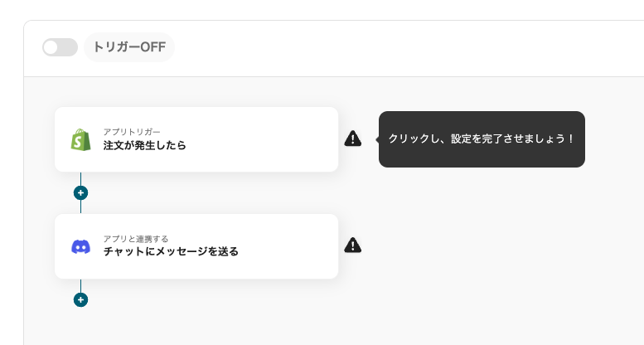Screen dimensions: 644x345
Task: Click the クリックし、設定を完了させましょう！ tooltip
Action: coord(482,139)
